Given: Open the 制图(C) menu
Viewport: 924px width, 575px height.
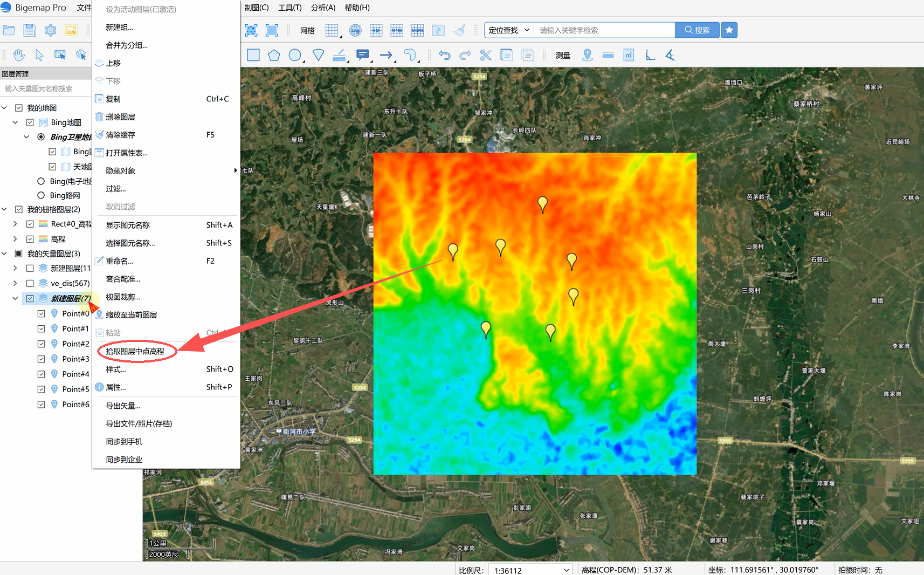Looking at the screenshot, I should pyautogui.click(x=257, y=8).
